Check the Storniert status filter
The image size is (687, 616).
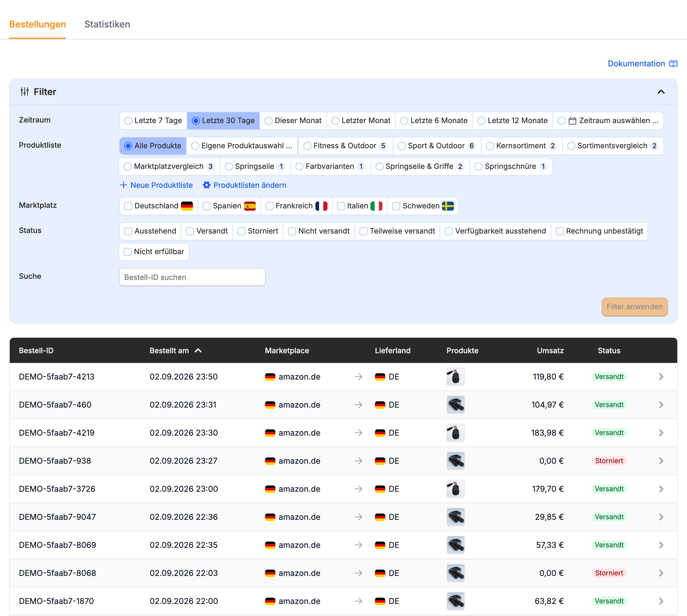point(258,231)
